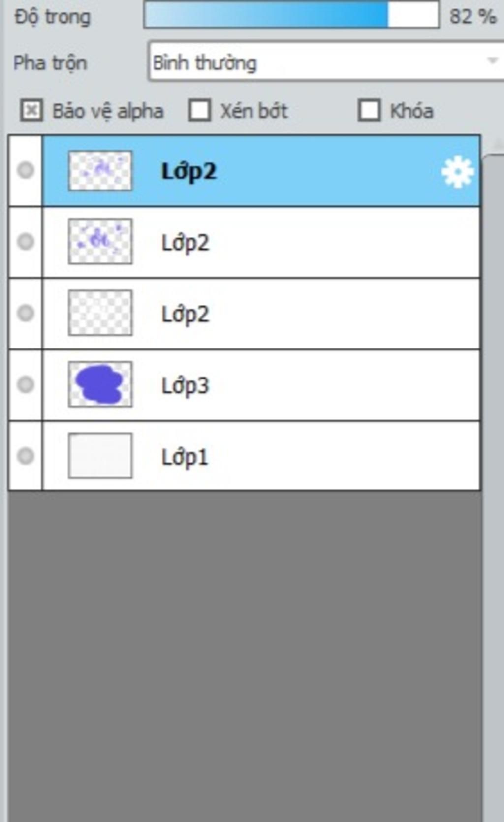The width and height of the screenshot is (504, 822).
Task: Toggle visibility dot of second Lớp2 layer
Action: pos(26,242)
